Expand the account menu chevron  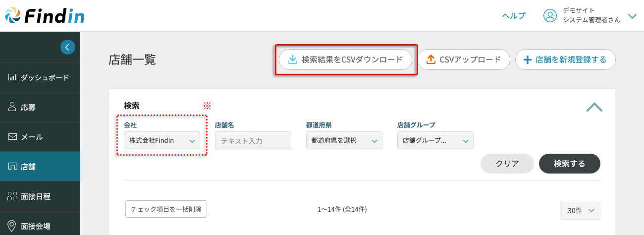tap(632, 16)
